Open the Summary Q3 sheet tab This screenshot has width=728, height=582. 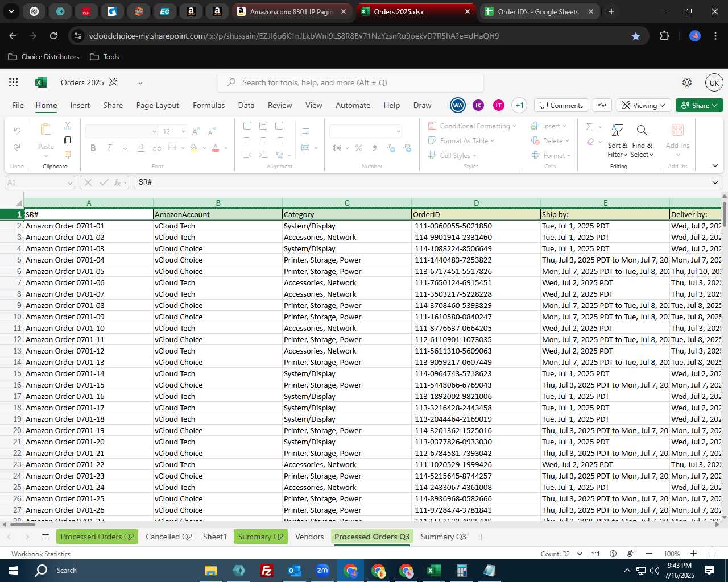tap(444, 537)
